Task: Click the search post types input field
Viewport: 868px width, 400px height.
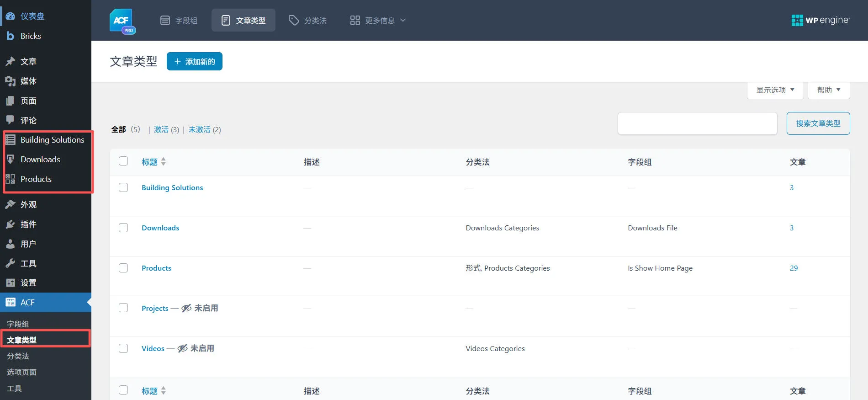Action: coord(697,123)
